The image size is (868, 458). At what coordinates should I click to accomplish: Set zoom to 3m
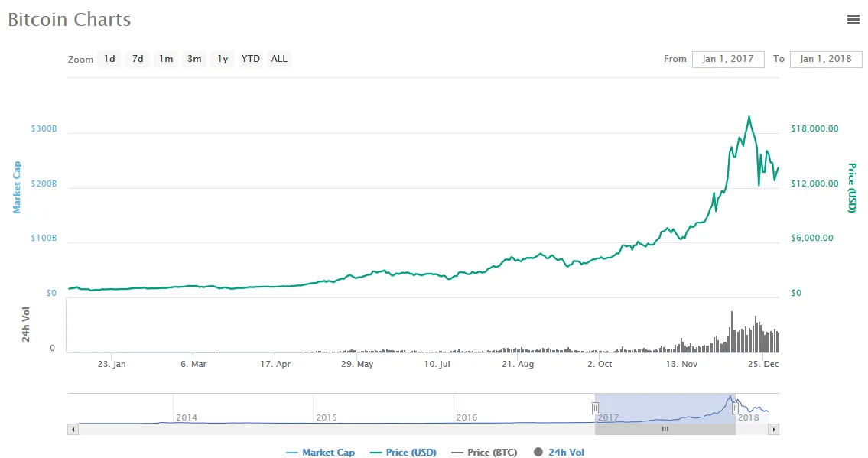click(x=194, y=59)
